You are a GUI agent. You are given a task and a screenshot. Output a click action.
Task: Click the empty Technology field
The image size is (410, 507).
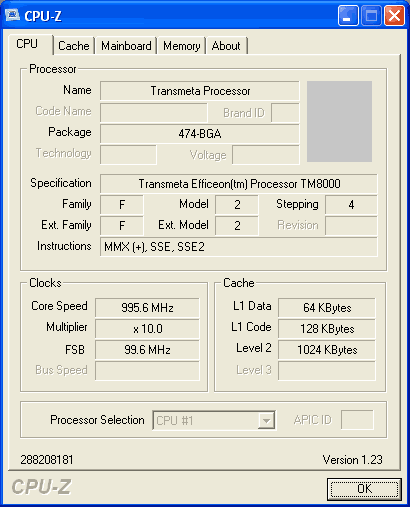128,155
